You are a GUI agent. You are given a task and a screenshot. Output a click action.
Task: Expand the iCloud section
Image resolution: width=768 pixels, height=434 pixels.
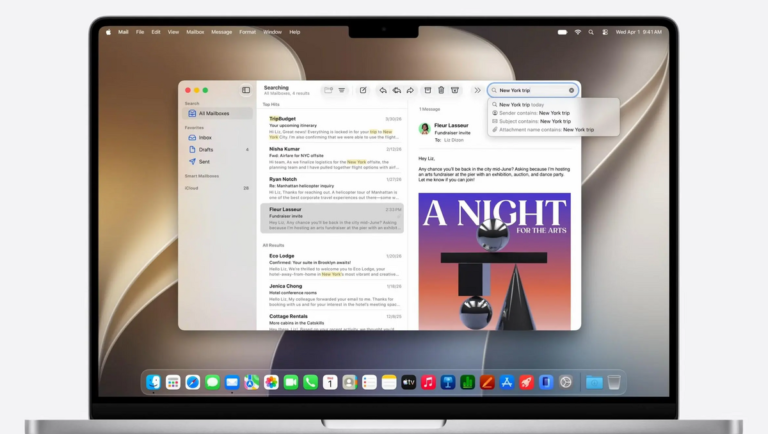(192, 188)
